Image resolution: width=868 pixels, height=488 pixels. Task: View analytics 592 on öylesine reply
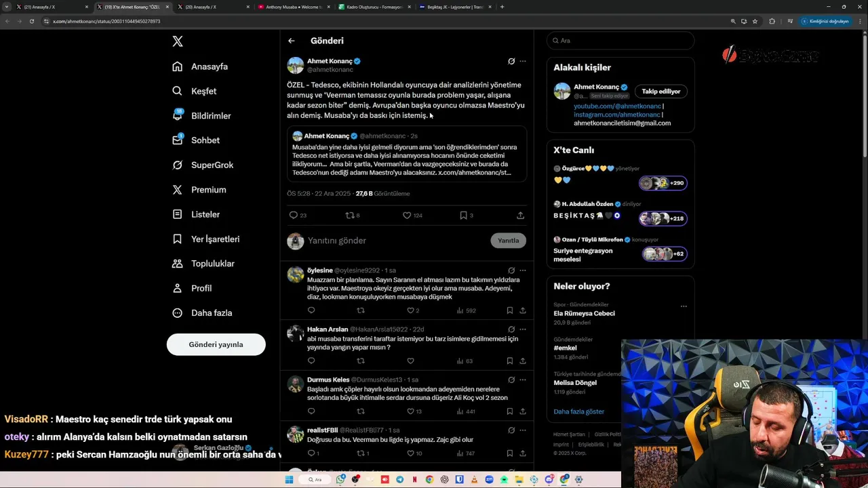click(x=467, y=310)
